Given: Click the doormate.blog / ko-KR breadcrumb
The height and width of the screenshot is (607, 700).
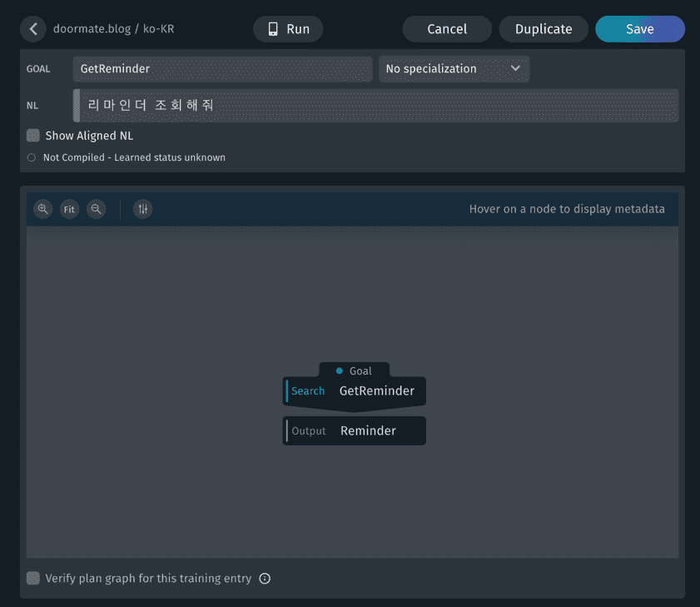Looking at the screenshot, I should [113, 29].
